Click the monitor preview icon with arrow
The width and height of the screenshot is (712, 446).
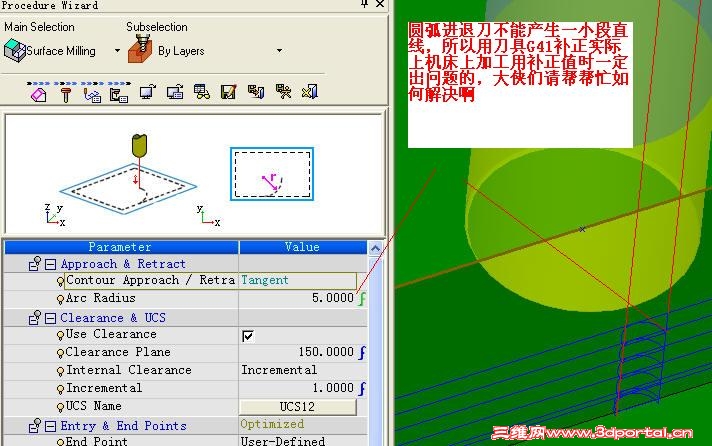(148, 92)
